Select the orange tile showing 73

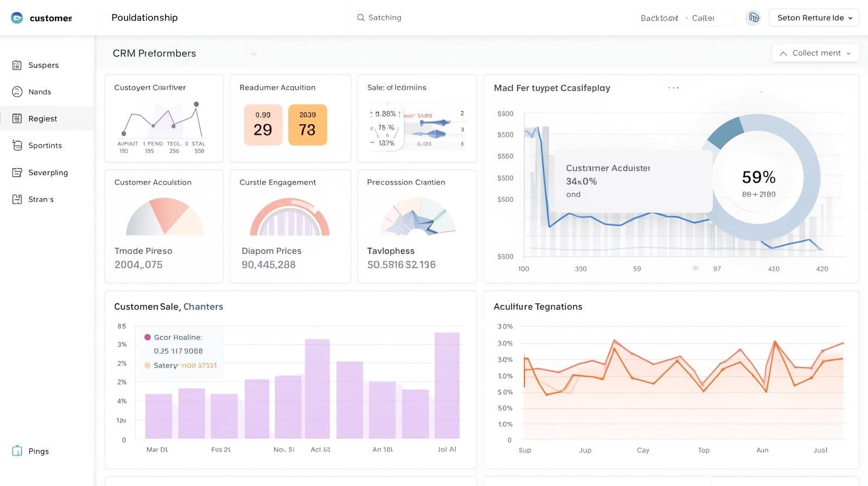pos(308,125)
